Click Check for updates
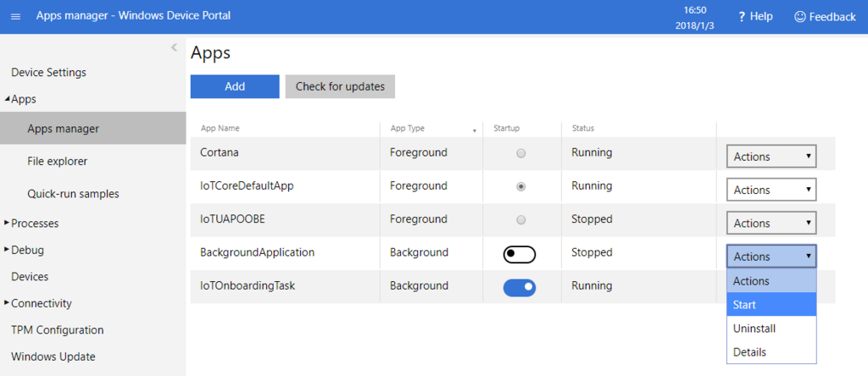This screenshot has height=376, width=868. 340,86
